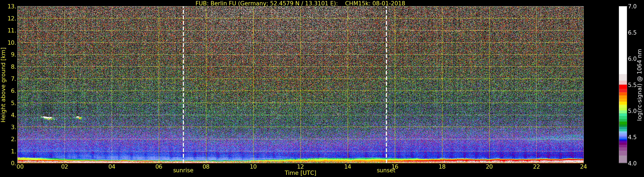Click the '5.' height axis tick label

coord(13,103)
